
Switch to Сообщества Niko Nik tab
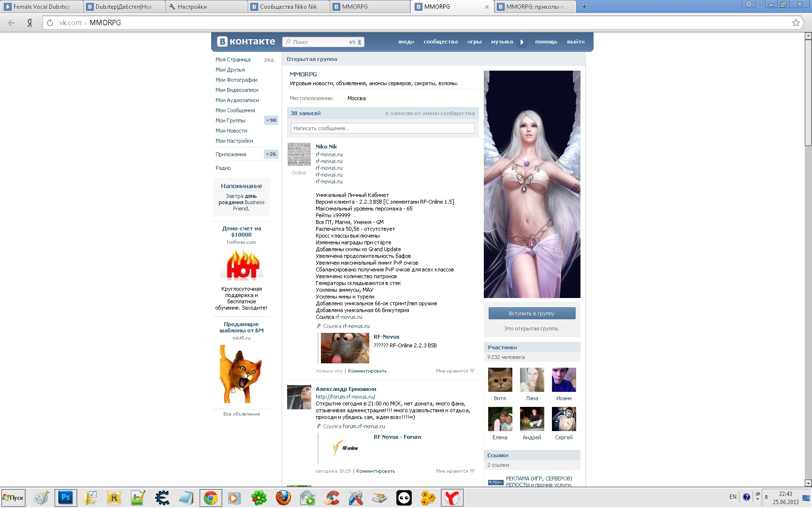(289, 7)
